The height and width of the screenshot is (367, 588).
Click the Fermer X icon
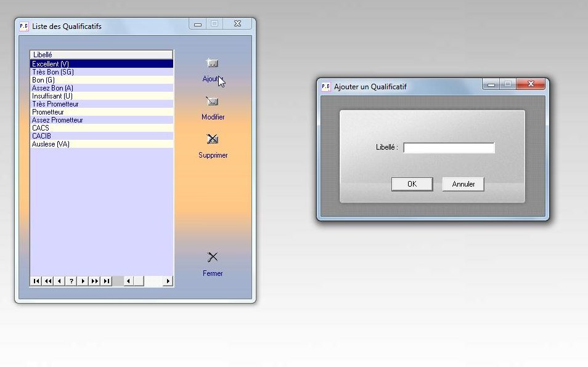tap(213, 257)
